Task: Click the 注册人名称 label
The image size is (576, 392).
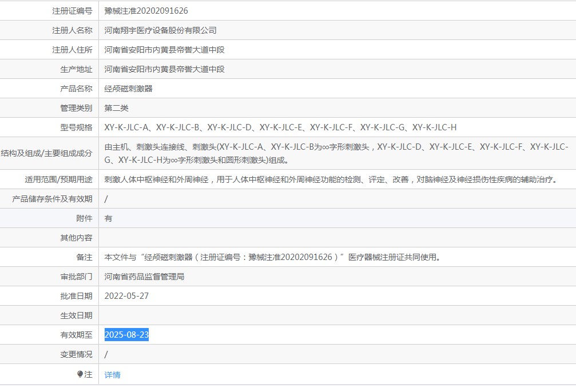Action: click(73, 30)
